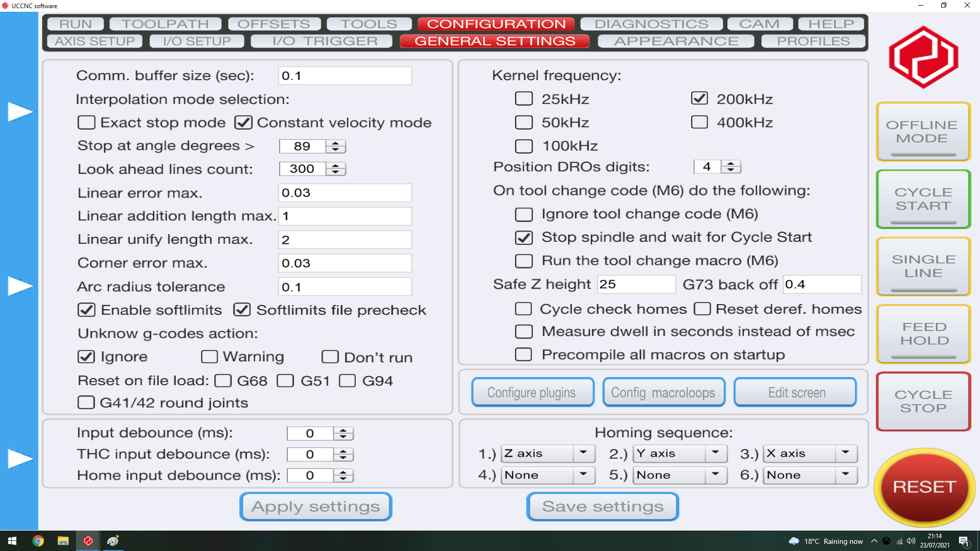980x551 pixels.
Task: Click the Safe Z height input field
Action: click(x=635, y=284)
